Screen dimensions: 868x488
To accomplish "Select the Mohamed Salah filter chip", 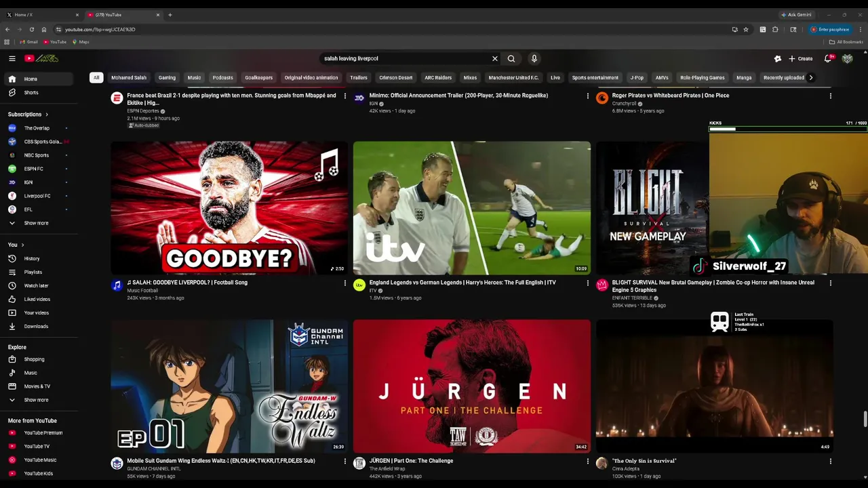I will point(129,77).
